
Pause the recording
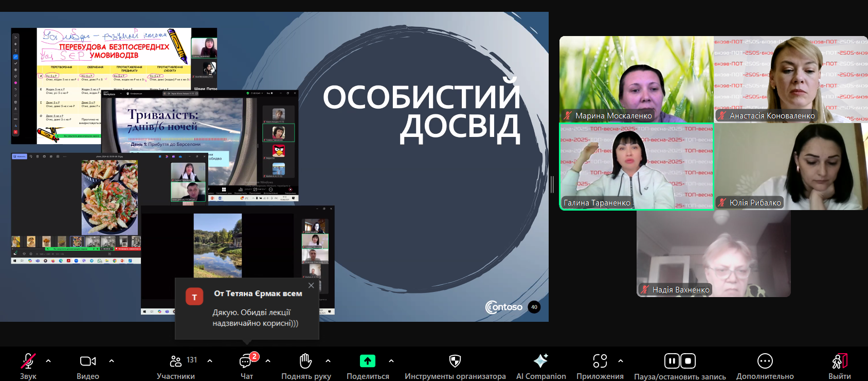pyautogui.click(x=672, y=361)
